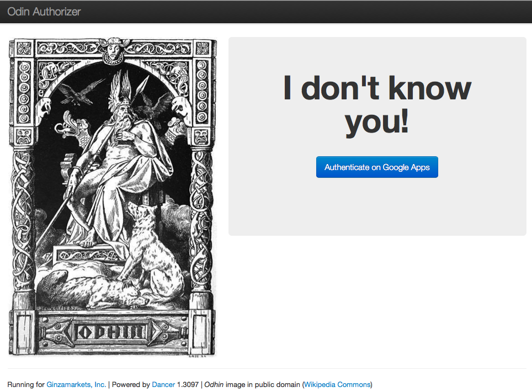This screenshot has height=392, width=532.
Task: Click the Odhin engraving image
Action: [x=112, y=197]
